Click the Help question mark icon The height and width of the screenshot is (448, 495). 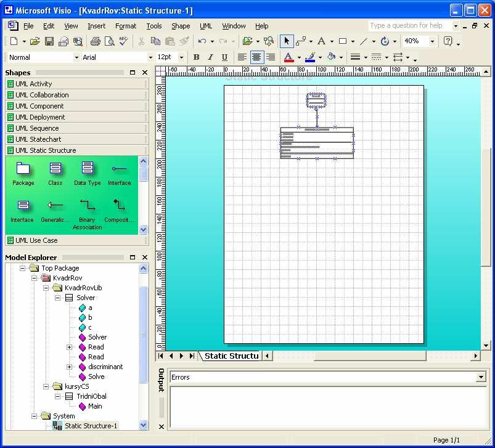pos(448,41)
